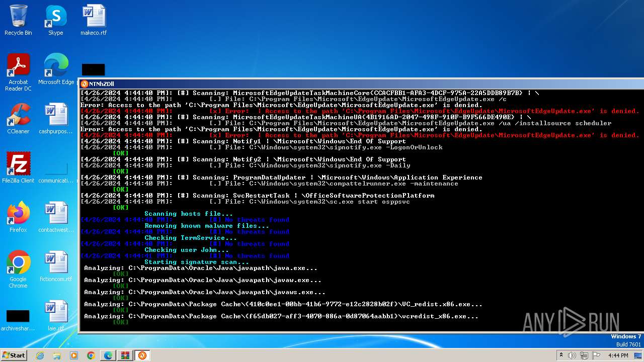Select the archiveshar... desktop file
Viewport: 644px width, 362px height.
pyautogui.click(x=18, y=320)
